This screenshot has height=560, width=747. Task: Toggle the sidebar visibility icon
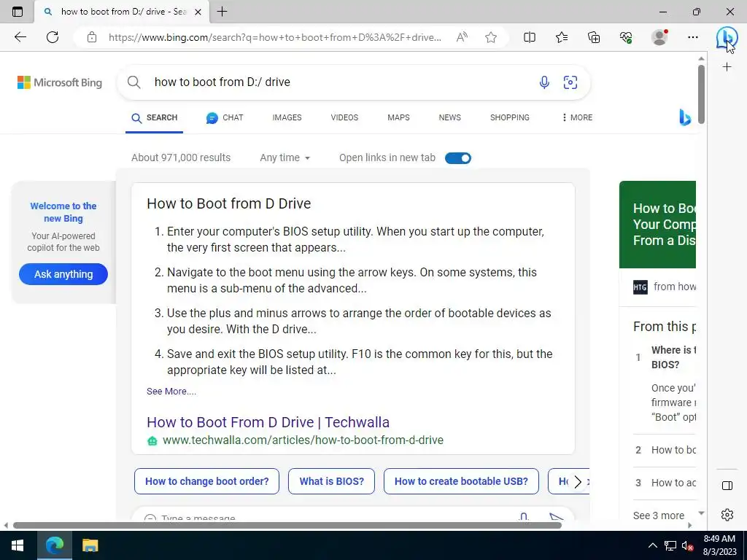point(727,485)
